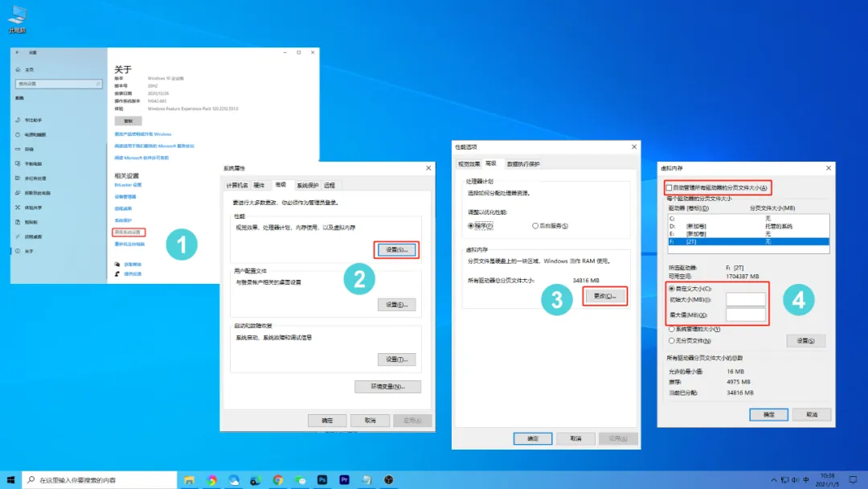Viewport: 868px width, 489px height.
Task: Open Storage (存储) sidebar item
Action: 25,149
